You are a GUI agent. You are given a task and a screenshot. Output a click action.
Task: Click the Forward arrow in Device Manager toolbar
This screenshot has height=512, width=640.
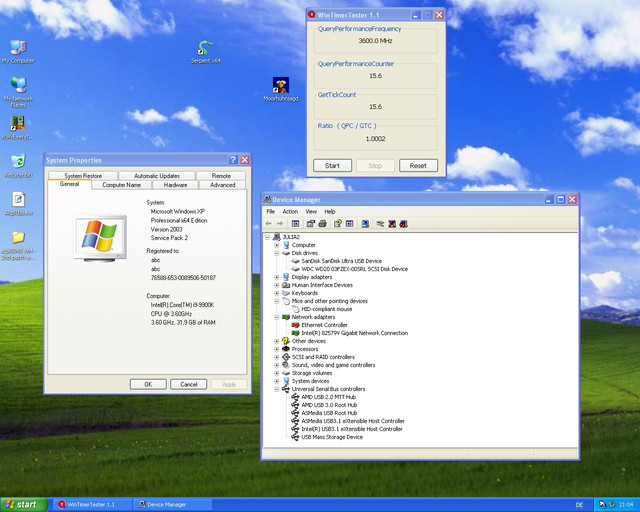tap(280, 224)
